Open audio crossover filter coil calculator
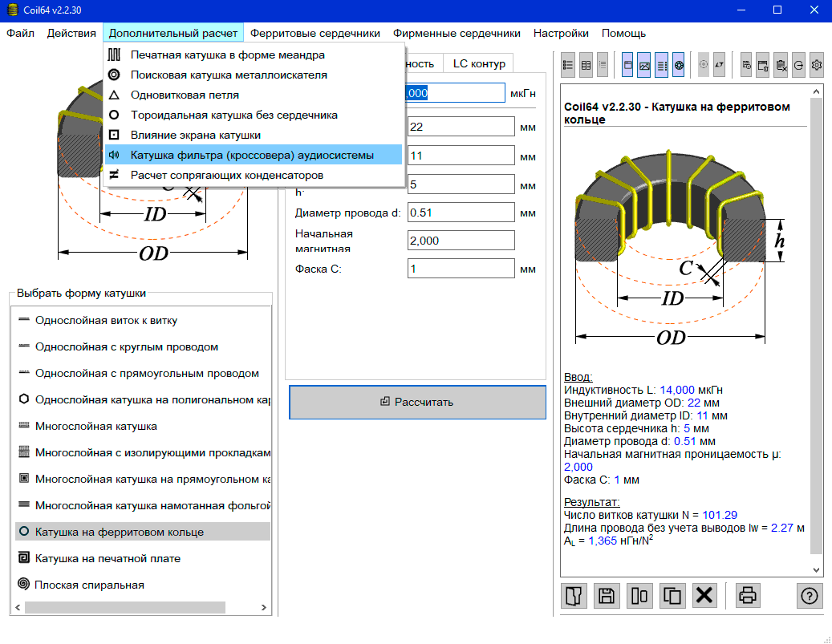The image size is (832, 644). tap(254, 155)
